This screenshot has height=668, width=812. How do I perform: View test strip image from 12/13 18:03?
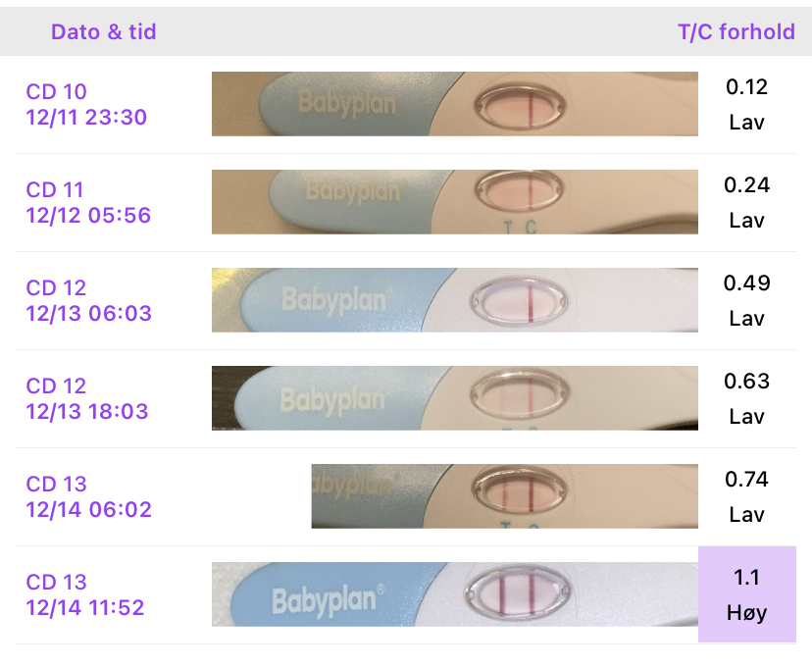455,398
